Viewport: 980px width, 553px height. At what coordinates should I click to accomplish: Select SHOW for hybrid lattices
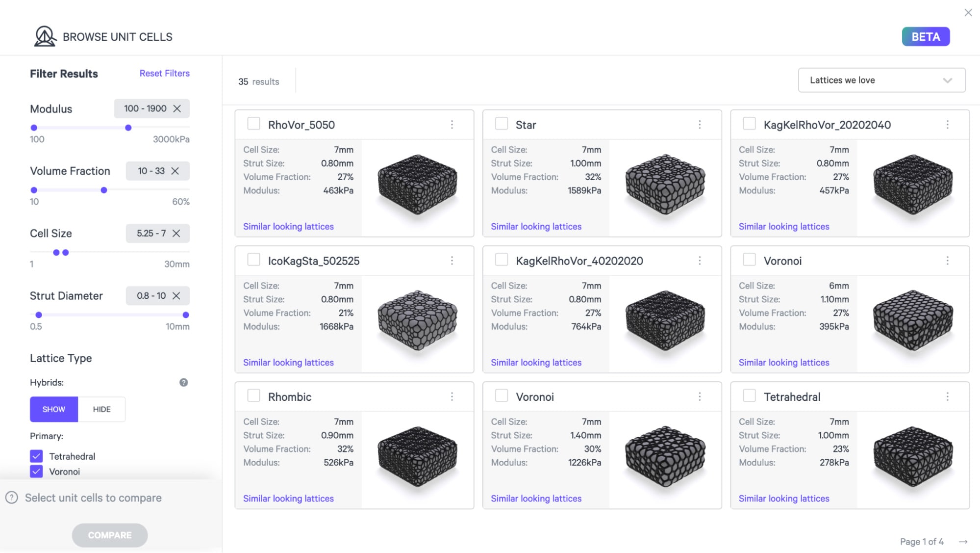click(54, 409)
